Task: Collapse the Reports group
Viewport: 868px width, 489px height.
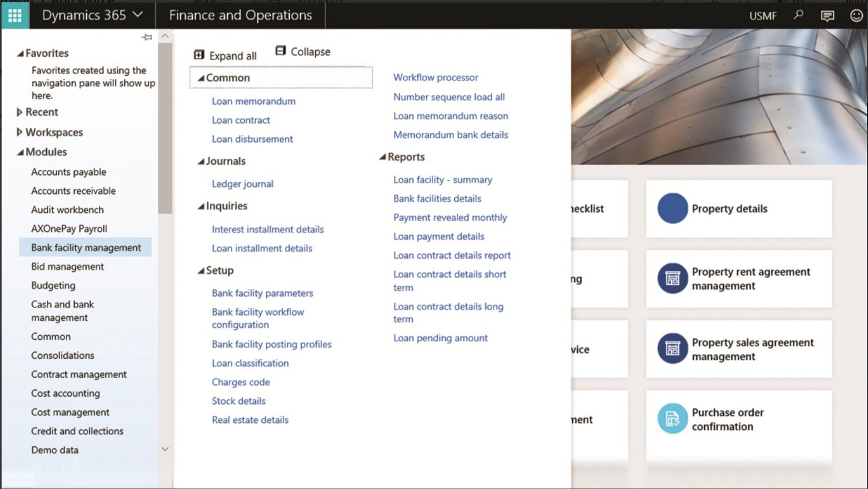Action: [383, 157]
